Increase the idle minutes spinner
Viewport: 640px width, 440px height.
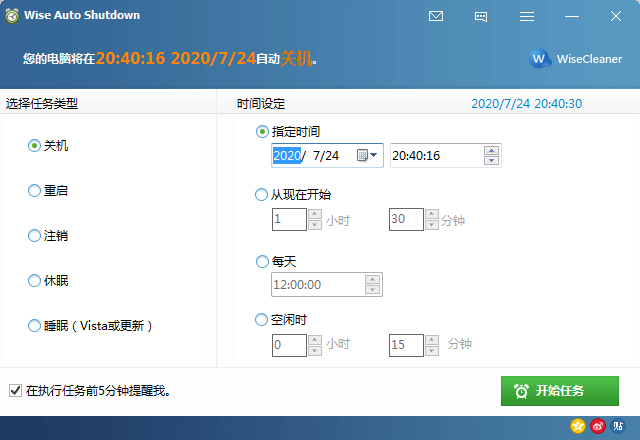[x=432, y=340]
